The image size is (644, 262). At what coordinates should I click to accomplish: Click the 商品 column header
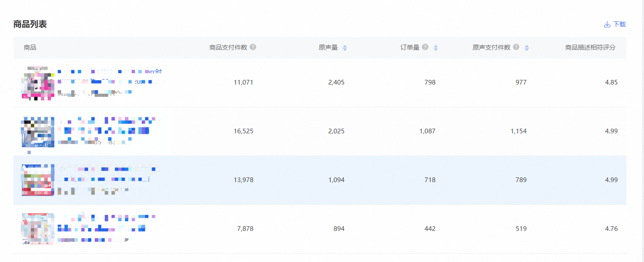coord(30,48)
